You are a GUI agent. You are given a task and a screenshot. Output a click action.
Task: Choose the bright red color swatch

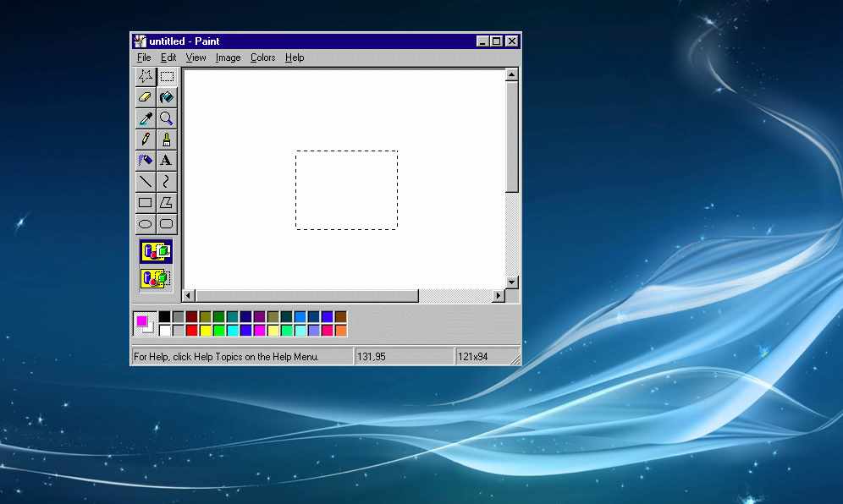[x=192, y=331]
